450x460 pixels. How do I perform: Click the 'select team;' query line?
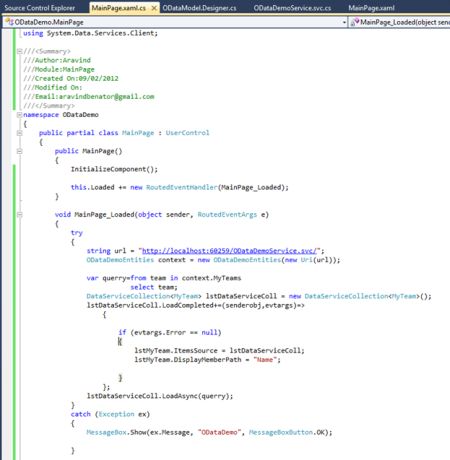click(154, 287)
